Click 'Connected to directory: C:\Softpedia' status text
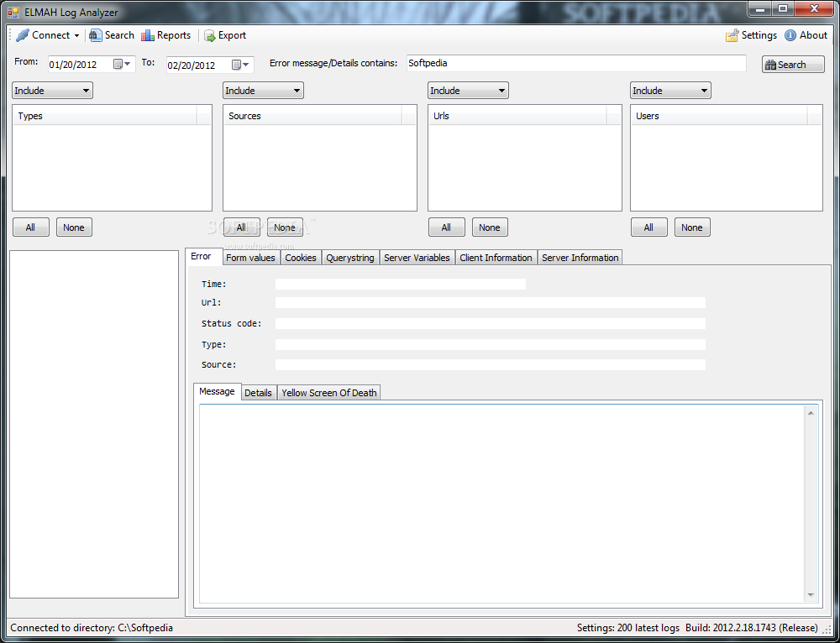840x643 pixels. (x=92, y=628)
